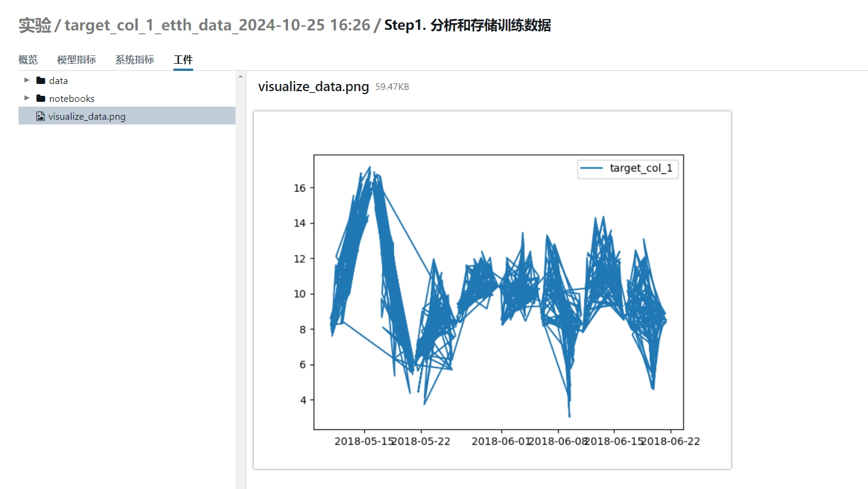Viewport: 868px width, 489px height.
Task: Click the visualize_data.png preview heading
Action: 314,87
